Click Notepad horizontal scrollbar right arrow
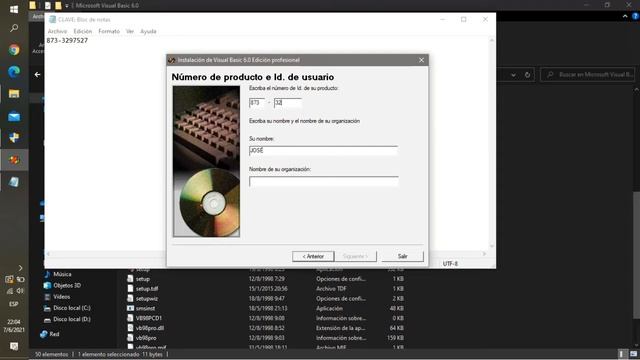Image resolution: width=640 pixels, height=360 pixels. pos(484,254)
